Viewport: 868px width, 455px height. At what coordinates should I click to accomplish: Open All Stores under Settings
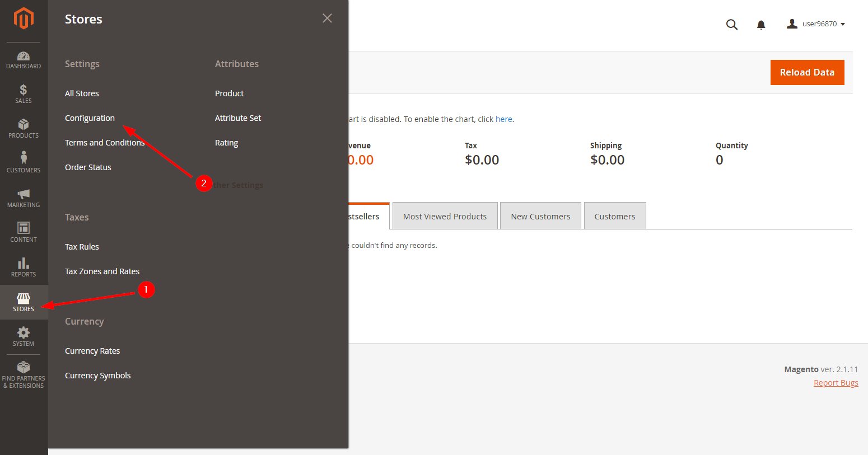pyautogui.click(x=82, y=93)
